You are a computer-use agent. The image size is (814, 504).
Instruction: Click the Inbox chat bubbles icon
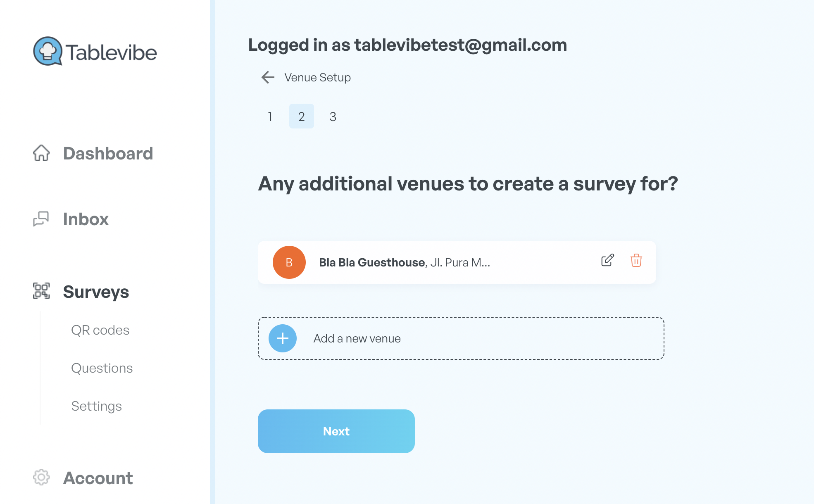coord(41,219)
